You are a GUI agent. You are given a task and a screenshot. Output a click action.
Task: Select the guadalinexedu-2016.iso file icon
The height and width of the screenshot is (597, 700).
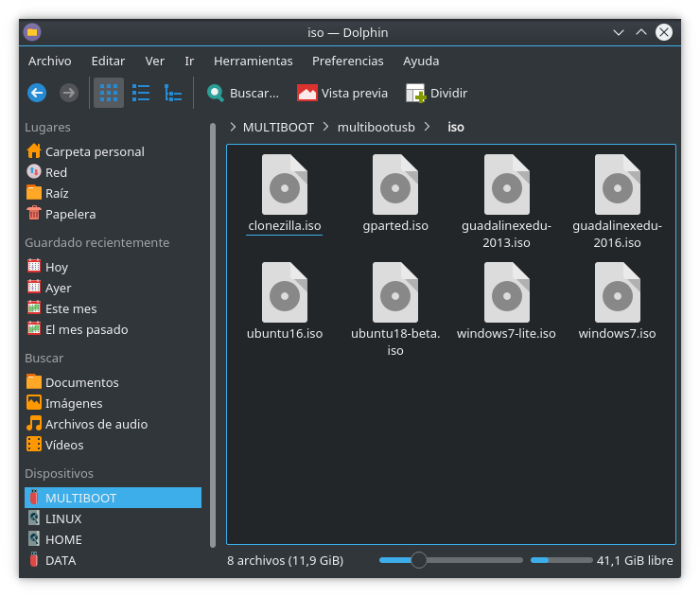point(618,184)
